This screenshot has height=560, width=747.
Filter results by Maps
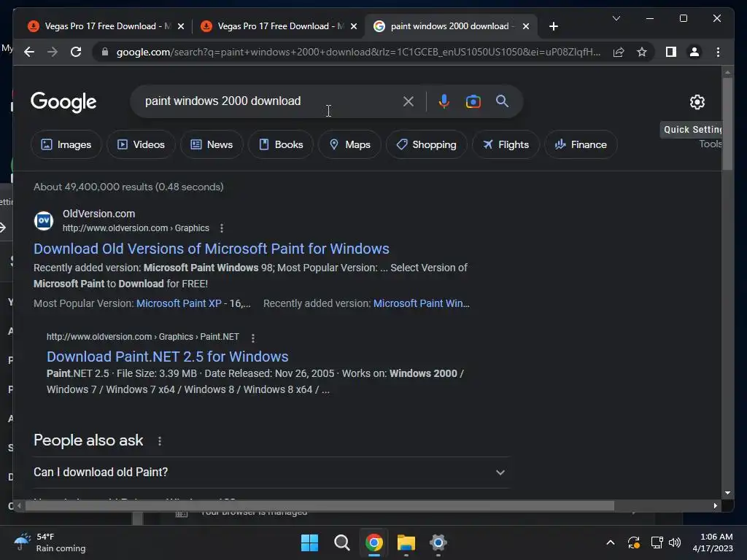[x=349, y=144]
